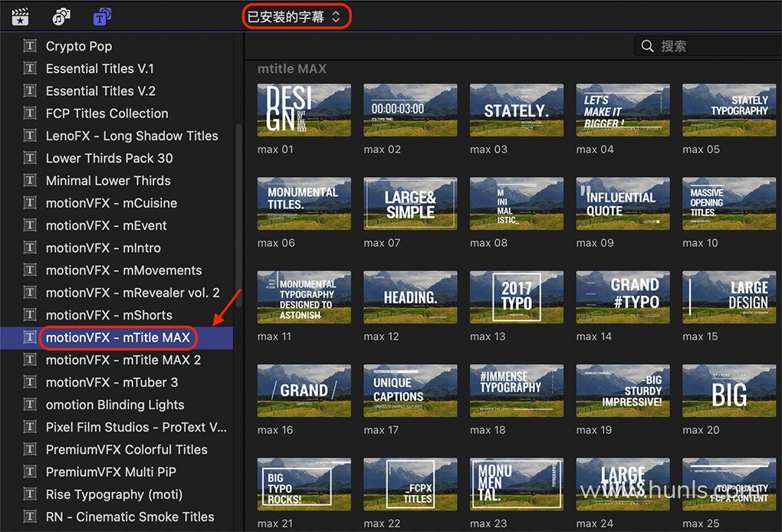Open the Titles and Generators sidebar icon
The height and width of the screenshot is (532, 782).
pos(102,17)
